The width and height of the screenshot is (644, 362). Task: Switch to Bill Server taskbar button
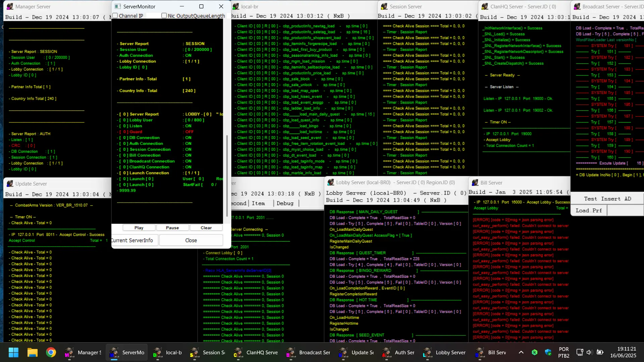click(491, 352)
